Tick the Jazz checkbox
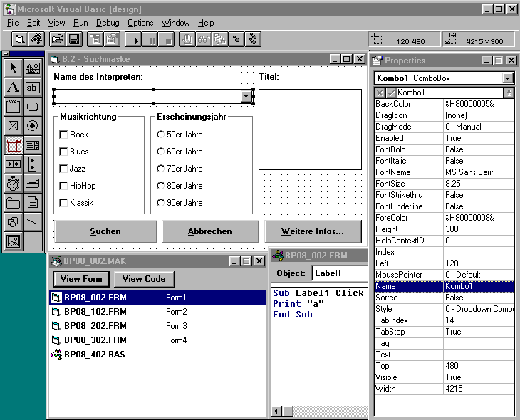520x420 pixels. point(63,169)
